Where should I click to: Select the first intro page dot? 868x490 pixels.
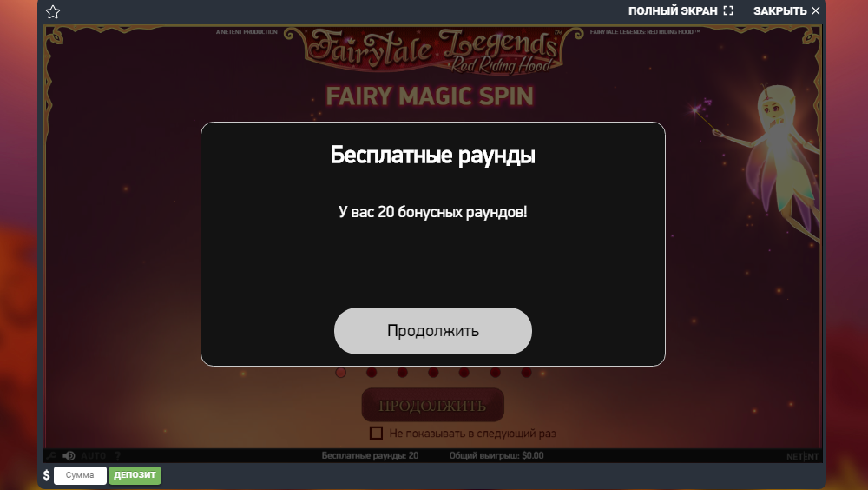[340, 373]
